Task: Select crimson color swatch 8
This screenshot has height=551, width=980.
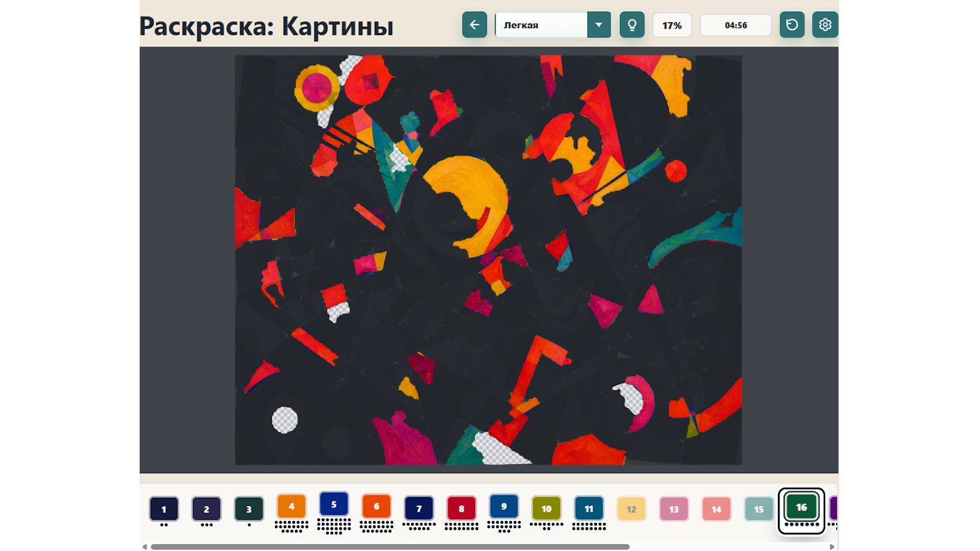Action: click(x=461, y=508)
